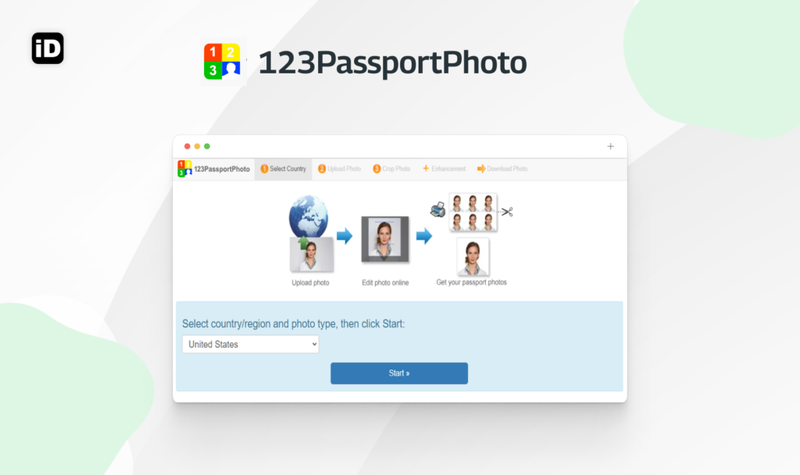Image resolution: width=800 pixels, height=475 pixels.
Task: Click the blue globe icon
Action: [x=309, y=216]
